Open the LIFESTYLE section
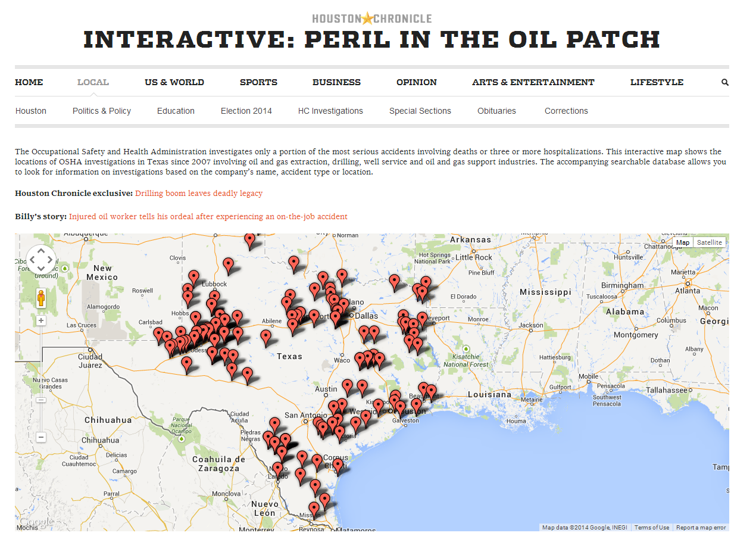This screenshot has width=756, height=542. (x=657, y=82)
